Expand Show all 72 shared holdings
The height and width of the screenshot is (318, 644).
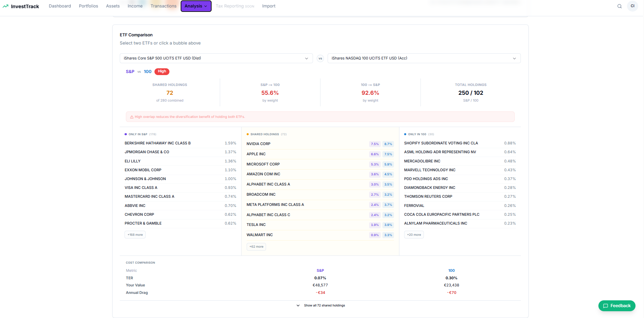(x=320, y=305)
